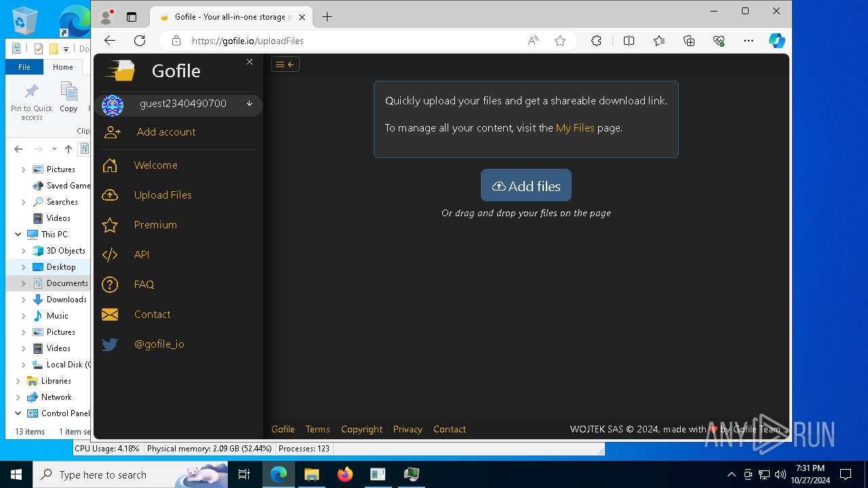Click the FAQ question mark icon
This screenshot has width=868, height=488.
[110, 285]
